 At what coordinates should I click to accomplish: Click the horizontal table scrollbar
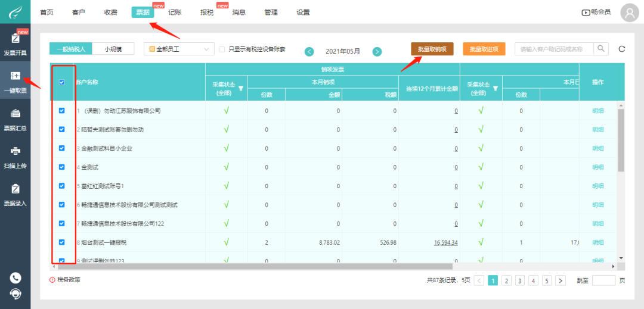pyautogui.click(x=254, y=266)
